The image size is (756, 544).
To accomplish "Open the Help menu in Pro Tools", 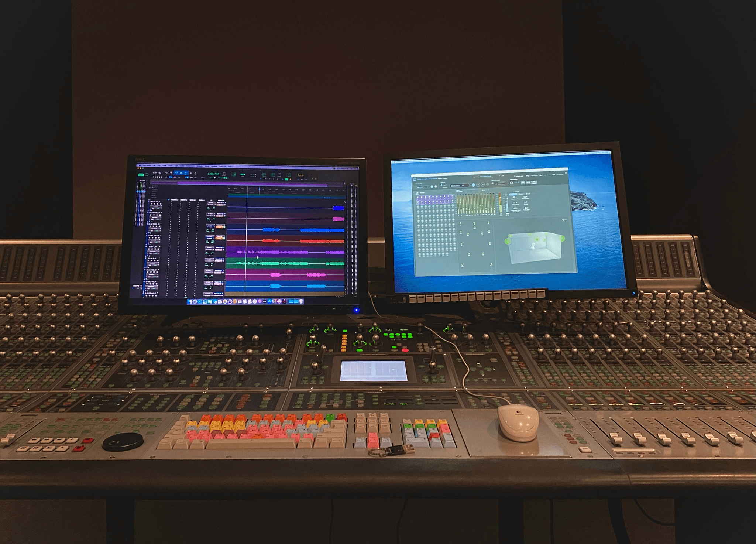I will 230,167.
